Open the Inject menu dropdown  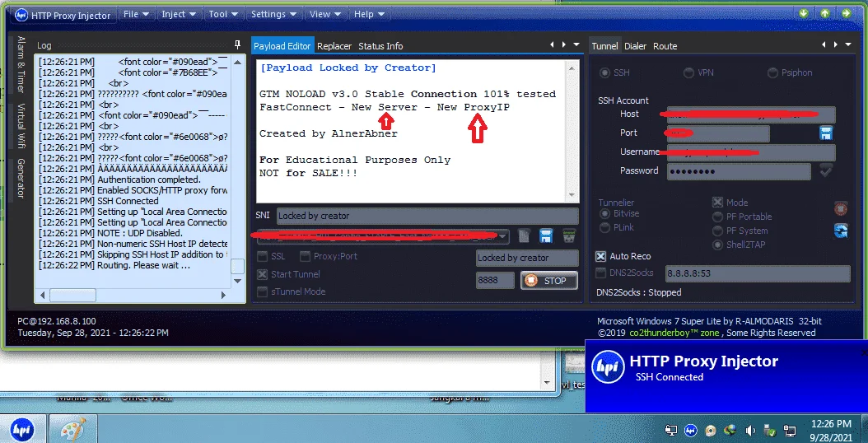pyautogui.click(x=178, y=14)
